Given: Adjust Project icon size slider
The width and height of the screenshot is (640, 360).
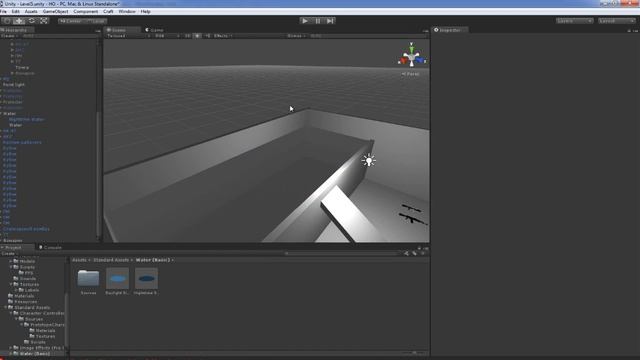Looking at the screenshot, I should click(414, 353).
